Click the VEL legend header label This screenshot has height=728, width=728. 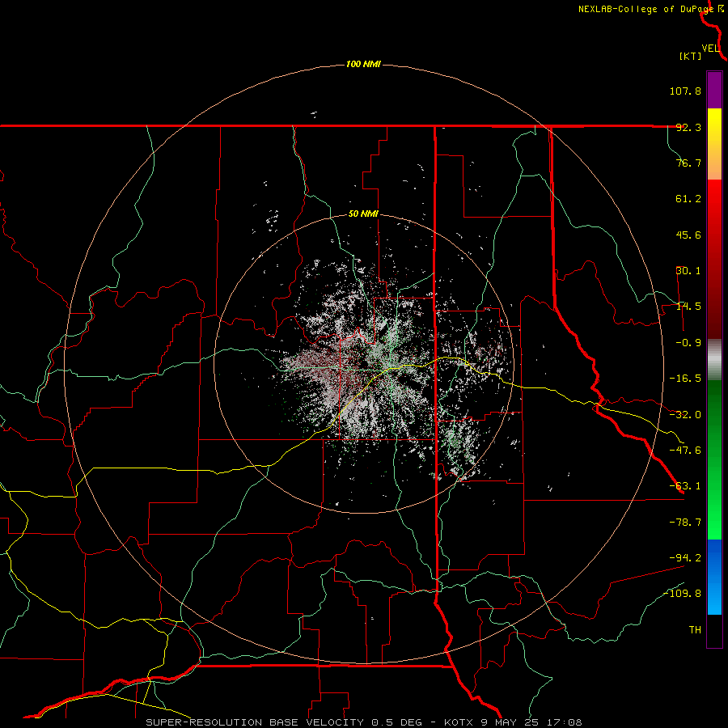pyautogui.click(x=710, y=49)
